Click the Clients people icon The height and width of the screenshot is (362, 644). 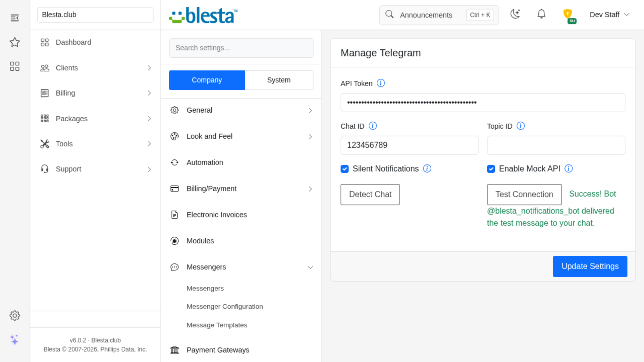tap(45, 68)
